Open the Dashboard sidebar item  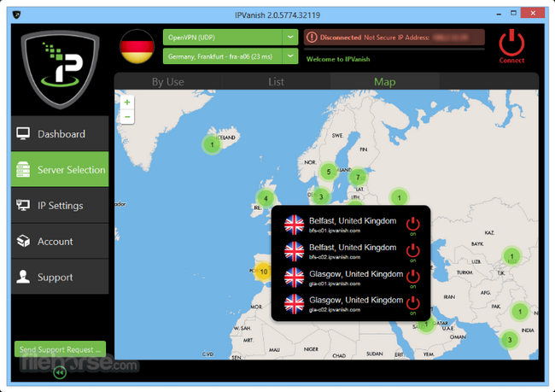tap(60, 133)
